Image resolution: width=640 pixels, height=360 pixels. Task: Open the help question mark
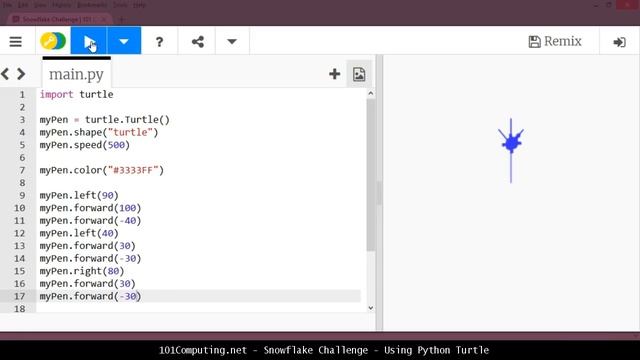coord(159,42)
